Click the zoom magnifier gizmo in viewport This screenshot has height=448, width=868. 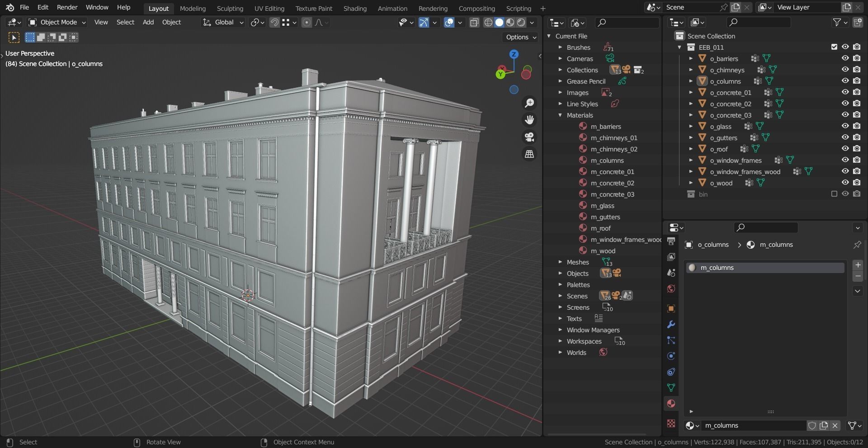(529, 103)
